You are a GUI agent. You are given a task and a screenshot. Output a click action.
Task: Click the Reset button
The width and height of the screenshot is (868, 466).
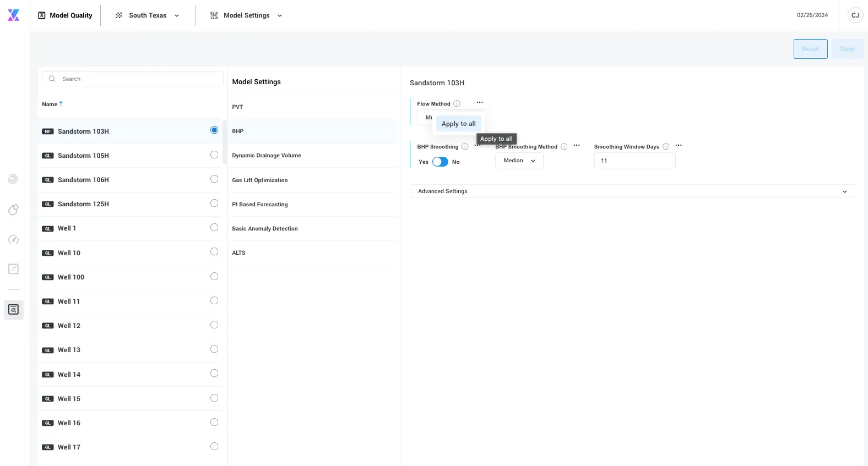pos(810,49)
